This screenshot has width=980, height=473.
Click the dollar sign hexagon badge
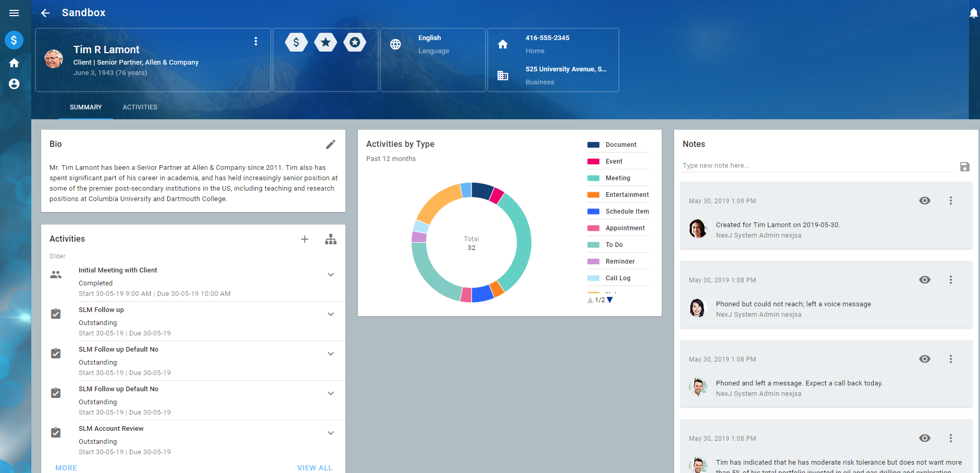296,42
